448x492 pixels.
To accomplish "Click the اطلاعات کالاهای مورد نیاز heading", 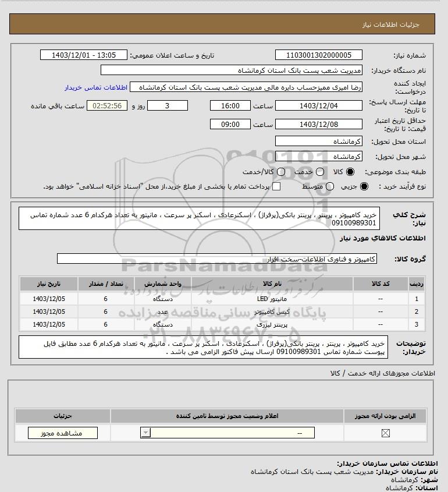I will tap(383, 238).
